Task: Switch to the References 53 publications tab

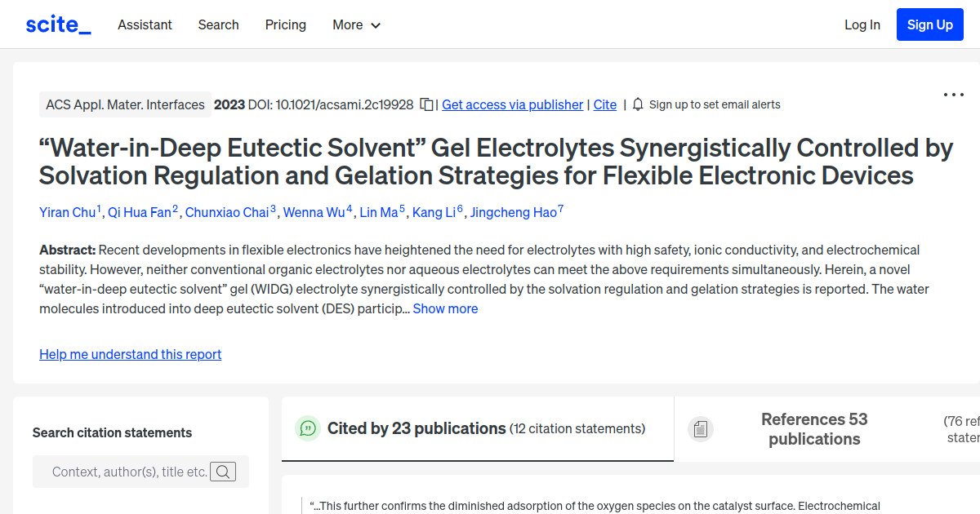Action: pyautogui.click(x=814, y=428)
